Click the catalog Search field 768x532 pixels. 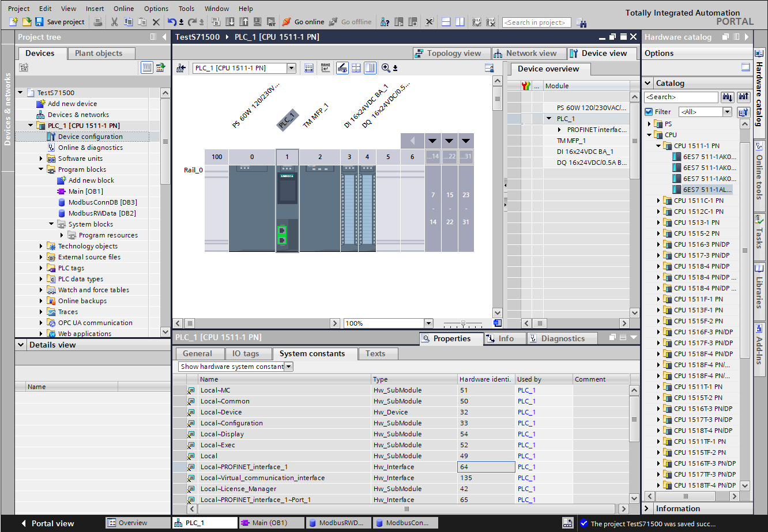[x=681, y=97]
